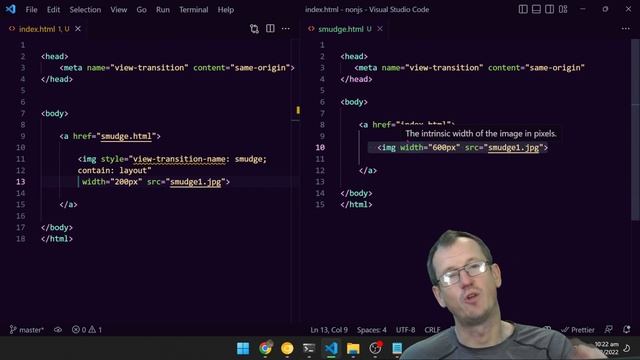The height and width of the screenshot is (360, 640).
Task: Follow the smudge.html link in left editor
Action: (x=126, y=136)
